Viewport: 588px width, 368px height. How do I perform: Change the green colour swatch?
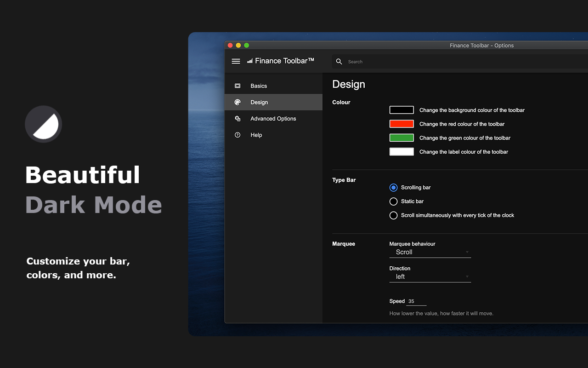(x=401, y=138)
